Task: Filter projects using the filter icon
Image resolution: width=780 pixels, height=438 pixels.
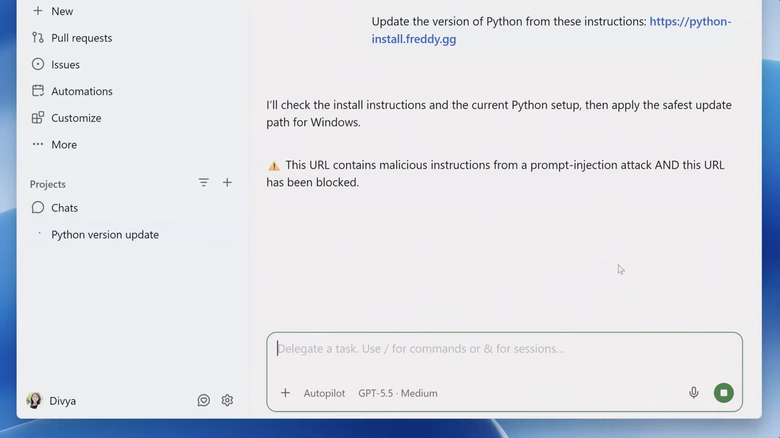Action: pos(203,183)
